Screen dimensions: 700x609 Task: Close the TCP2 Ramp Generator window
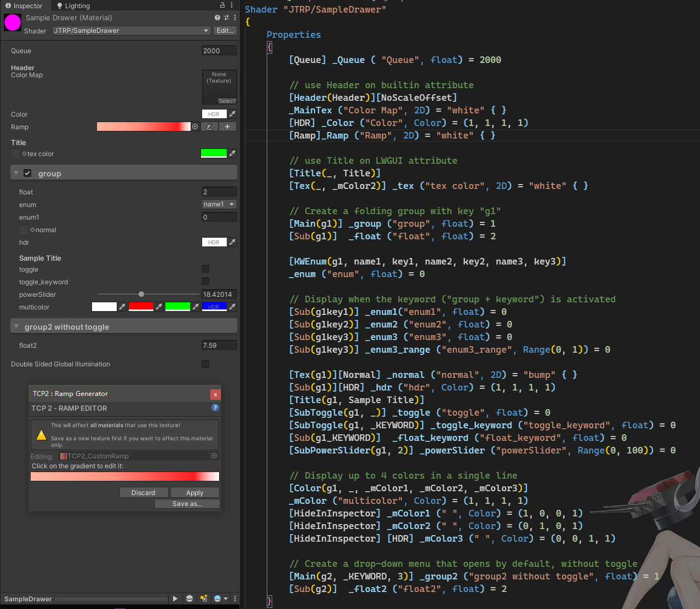tap(215, 394)
